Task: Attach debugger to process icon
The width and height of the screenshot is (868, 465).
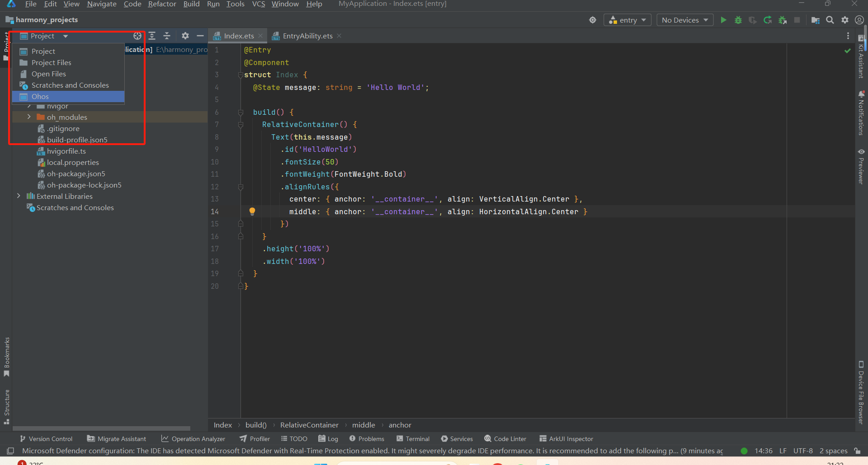Action: pos(783,20)
